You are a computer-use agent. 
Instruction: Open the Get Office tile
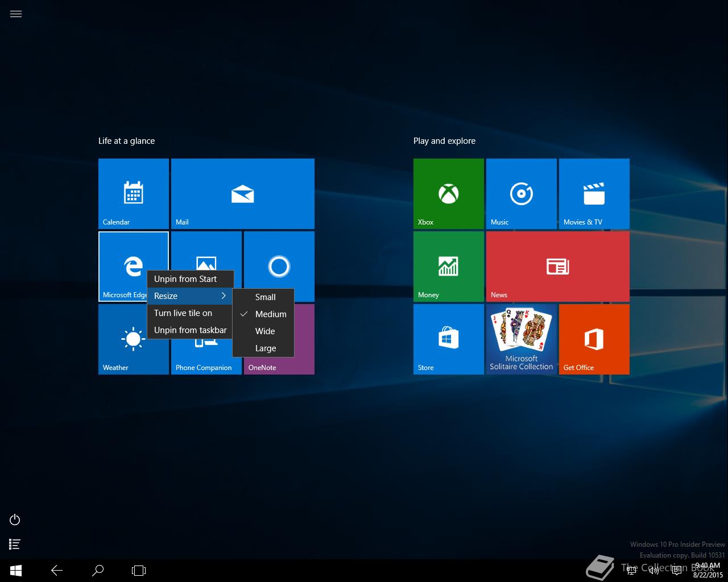coord(594,339)
